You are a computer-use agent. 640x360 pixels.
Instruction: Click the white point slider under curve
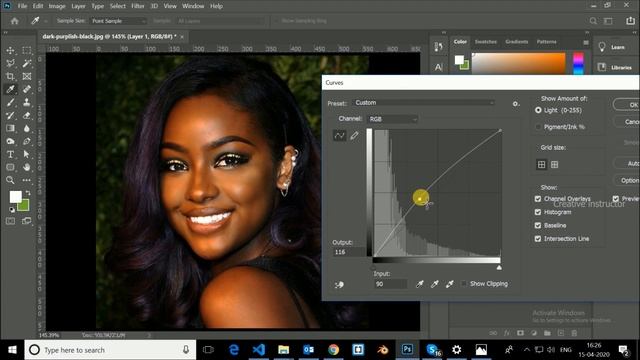tap(499, 267)
